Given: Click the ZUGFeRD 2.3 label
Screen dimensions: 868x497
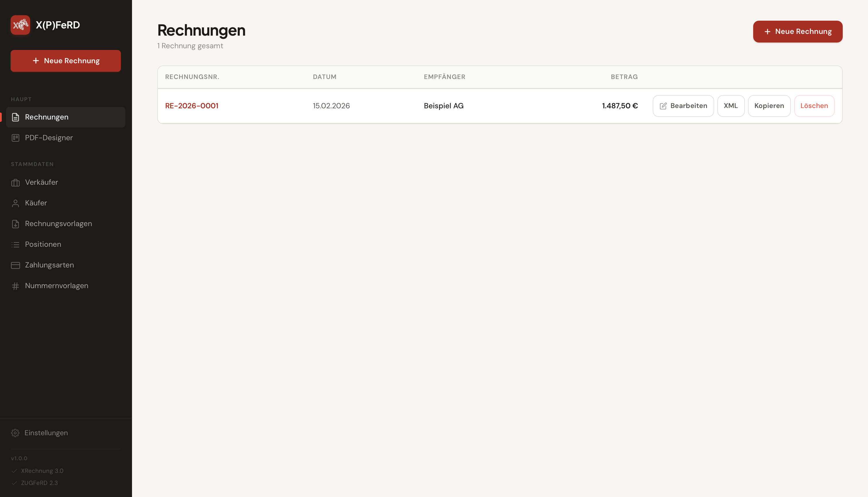Looking at the screenshot, I should (39, 483).
